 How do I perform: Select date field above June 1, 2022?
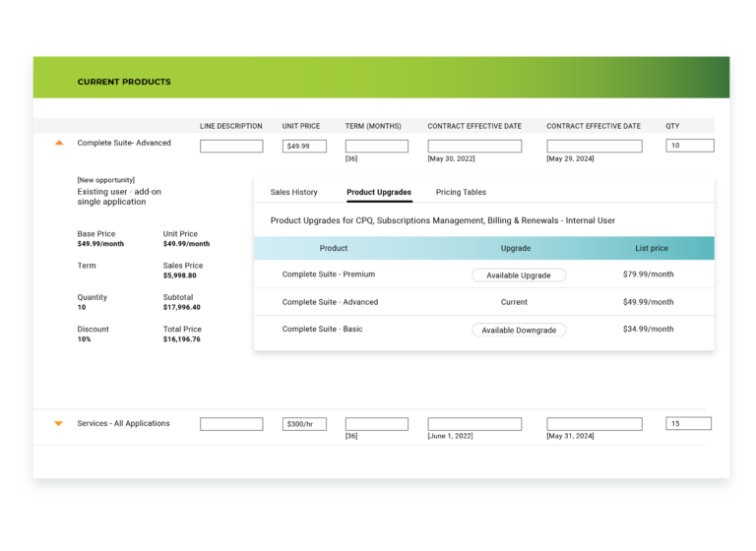(474, 424)
